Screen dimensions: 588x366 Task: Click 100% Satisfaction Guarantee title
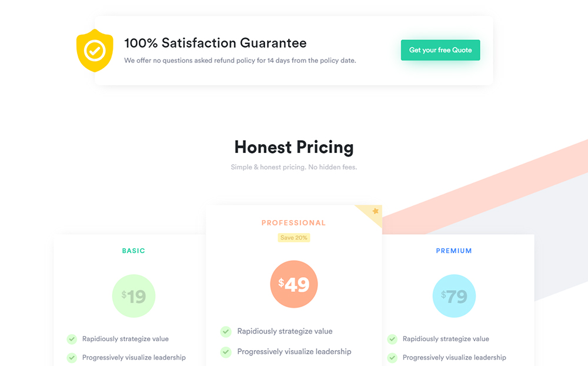click(215, 43)
